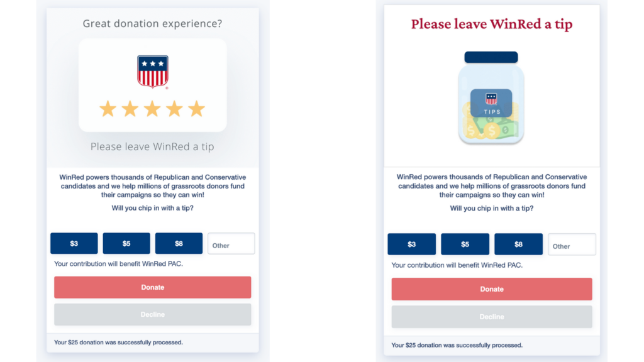This screenshot has width=644, height=362.
Task: Click the red 'Please leave WinRed a tip' heading
Action: (x=492, y=25)
